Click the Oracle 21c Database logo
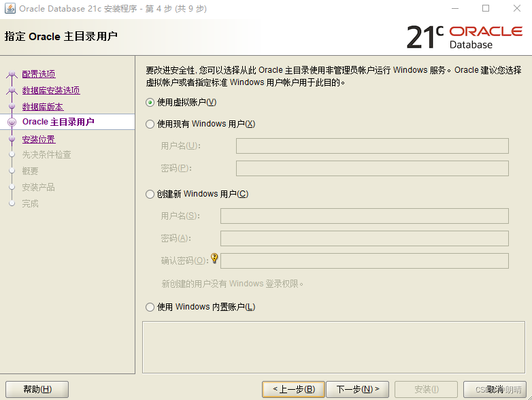Viewport: 532px width, 400px height. [x=465, y=37]
